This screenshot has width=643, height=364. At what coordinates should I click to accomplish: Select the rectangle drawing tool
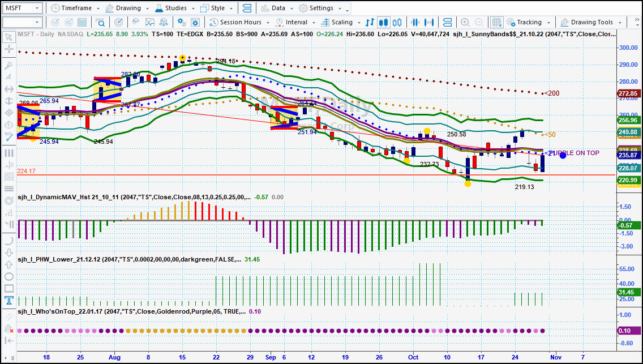tap(8, 289)
